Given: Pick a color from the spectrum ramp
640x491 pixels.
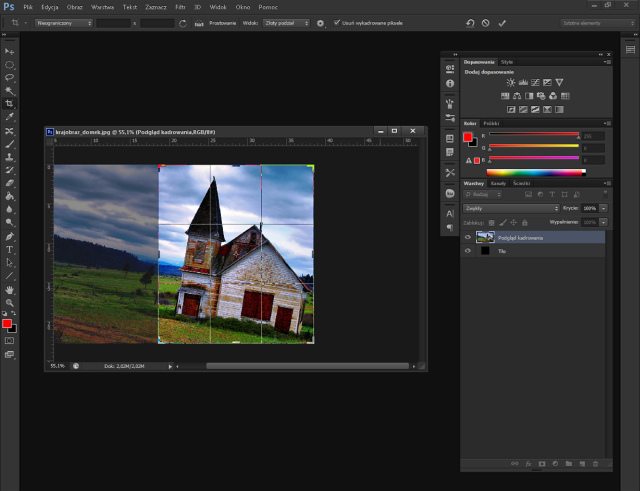Looking at the screenshot, I should [536, 173].
